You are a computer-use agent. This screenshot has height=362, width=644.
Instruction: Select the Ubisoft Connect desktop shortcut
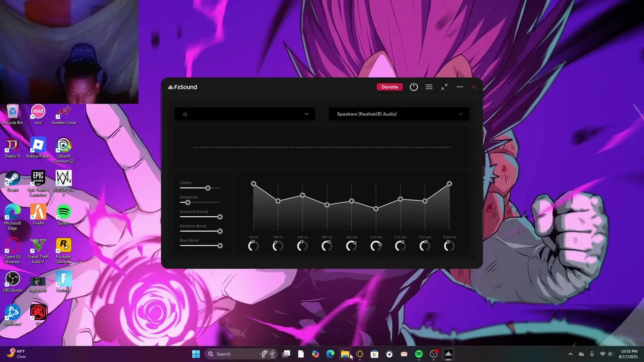tap(63, 151)
